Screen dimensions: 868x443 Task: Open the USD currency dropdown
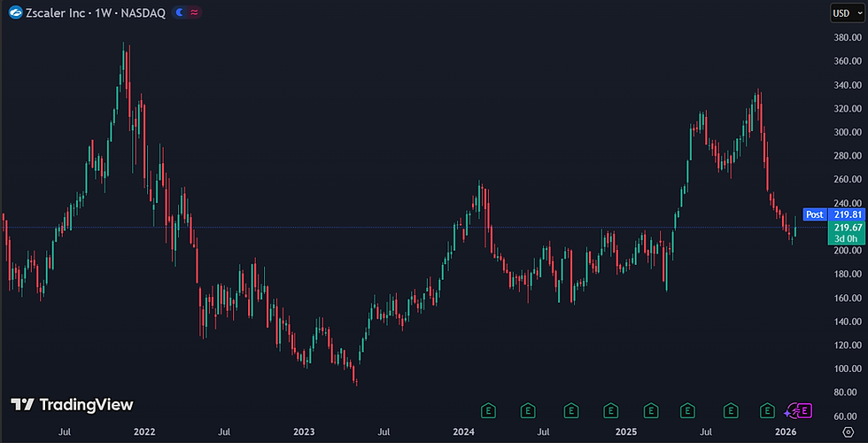tap(848, 13)
